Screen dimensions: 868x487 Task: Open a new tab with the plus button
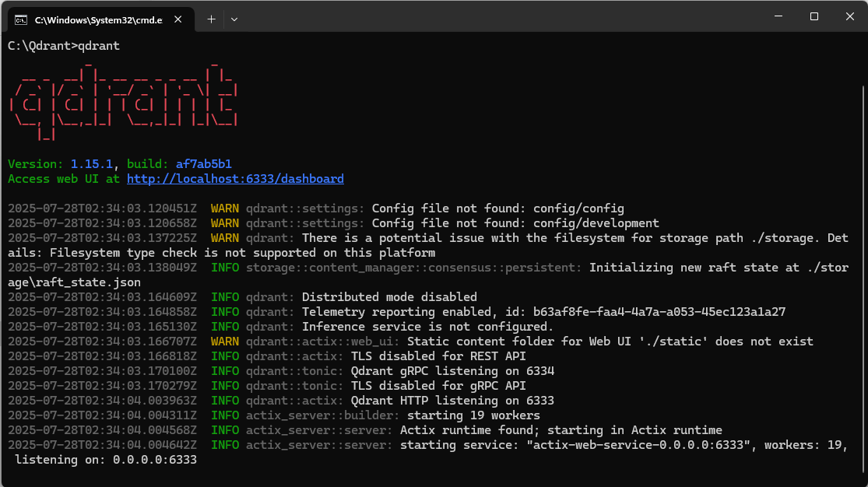[211, 19]
